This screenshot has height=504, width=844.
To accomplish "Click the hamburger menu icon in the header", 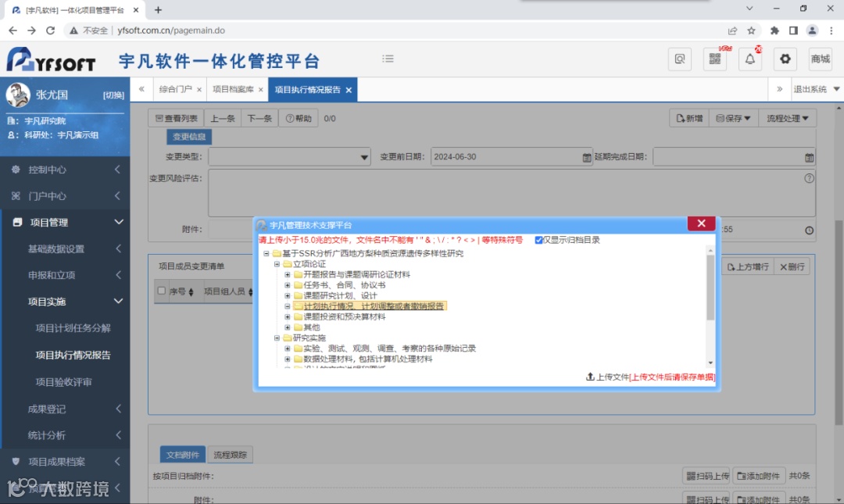I will pyautogui.click(x=388, y=59).
